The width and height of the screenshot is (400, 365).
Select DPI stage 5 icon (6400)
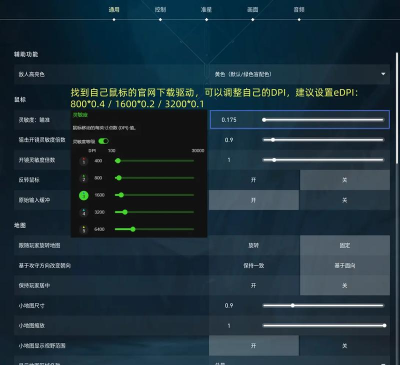pyautogui.click(x=84, y=229)
